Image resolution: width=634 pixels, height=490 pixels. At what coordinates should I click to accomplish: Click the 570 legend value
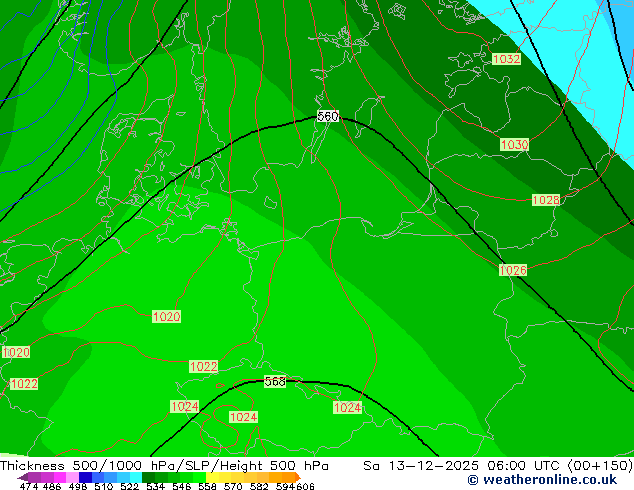tap(233, 486)
